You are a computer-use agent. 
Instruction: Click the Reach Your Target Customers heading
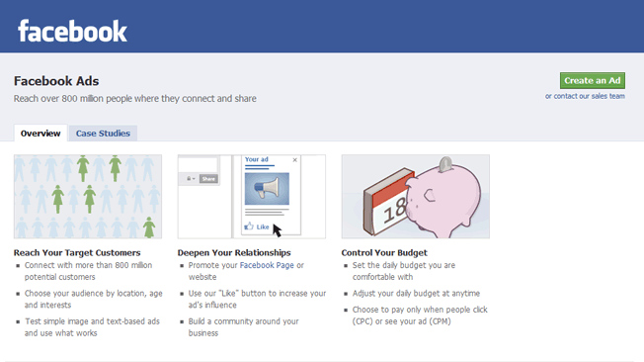[x=77, y=252]
